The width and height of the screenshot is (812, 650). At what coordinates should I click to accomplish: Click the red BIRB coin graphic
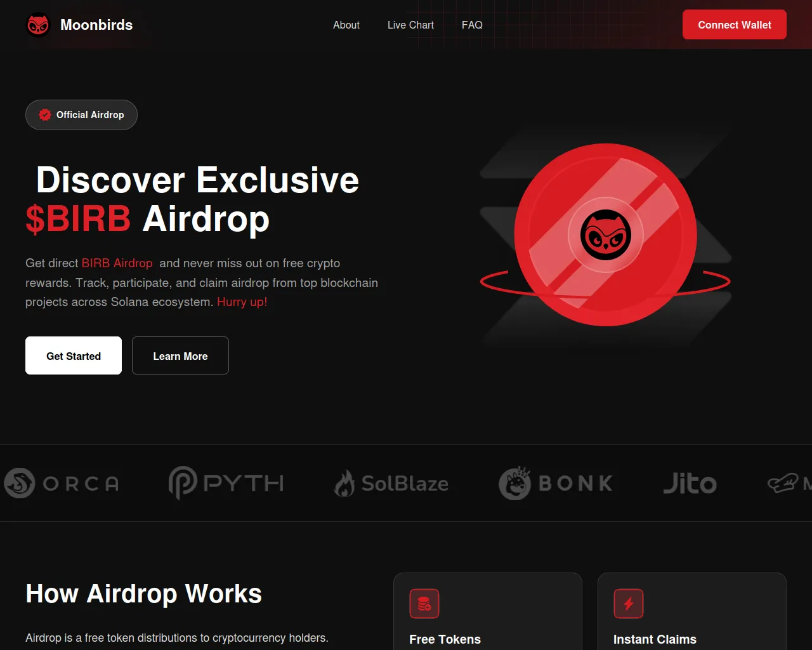click(605, 235)
